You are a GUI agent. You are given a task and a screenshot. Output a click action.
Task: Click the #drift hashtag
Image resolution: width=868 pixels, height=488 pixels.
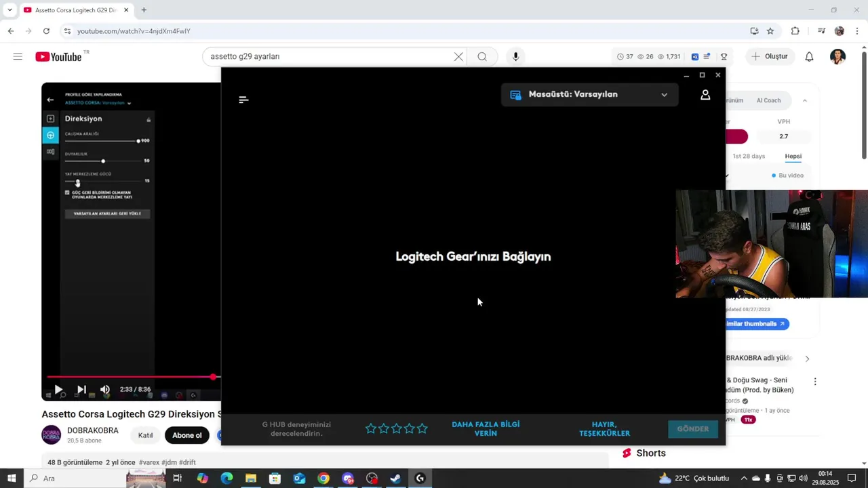click(187, 462)
